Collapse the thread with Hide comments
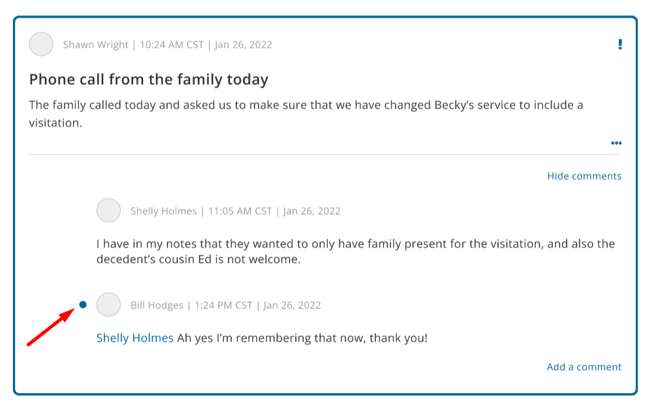This screenshot has width=650, height=408. 584,176
